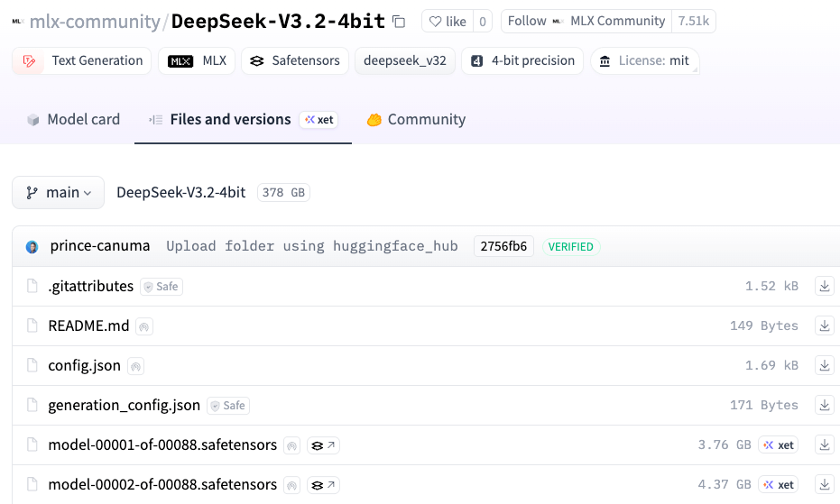The height and width of the screenshot is (504, 840).
Task: Download the generation_config.json file
Action: click(825, 405)
